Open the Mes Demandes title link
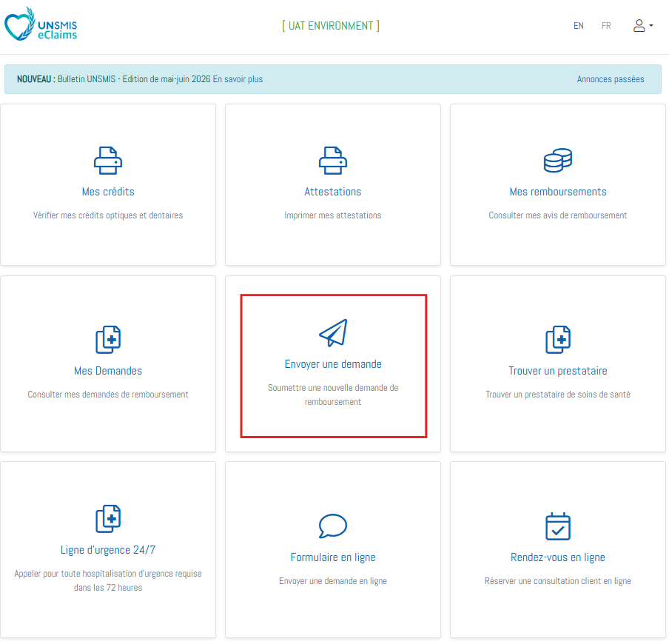This screenshot has width=669, height=644. coord(108,371)
